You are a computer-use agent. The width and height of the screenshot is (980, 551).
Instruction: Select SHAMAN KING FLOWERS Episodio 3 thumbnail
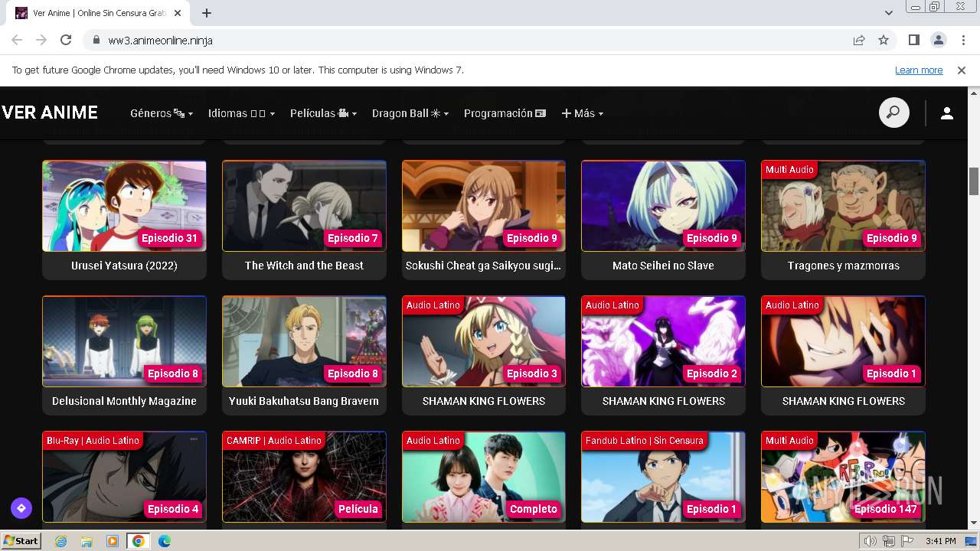tap(484, 341)
